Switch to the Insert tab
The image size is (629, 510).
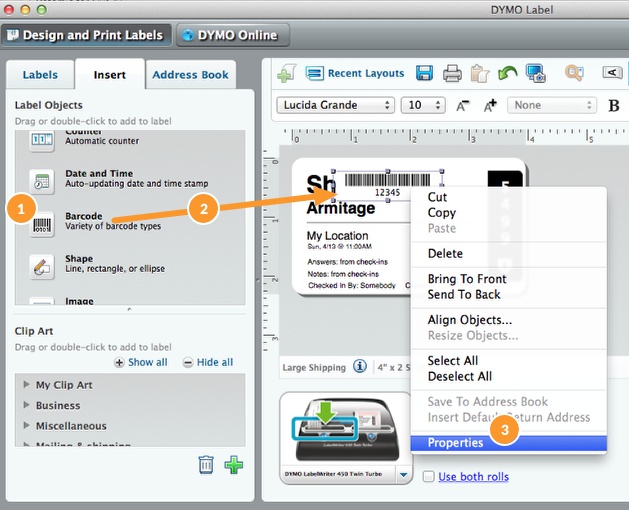tap(110, 75)
